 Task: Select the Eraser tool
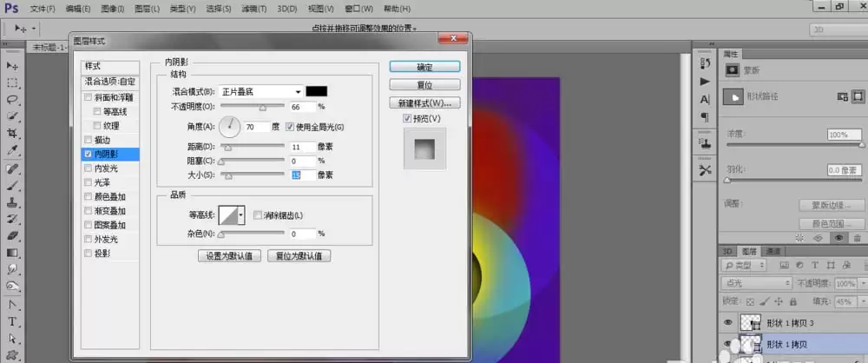coord(12,235)
